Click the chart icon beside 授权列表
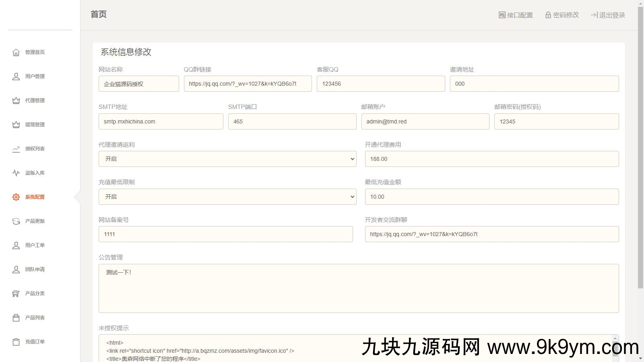The width and height of the screenshot is (644, 362). 16,149
